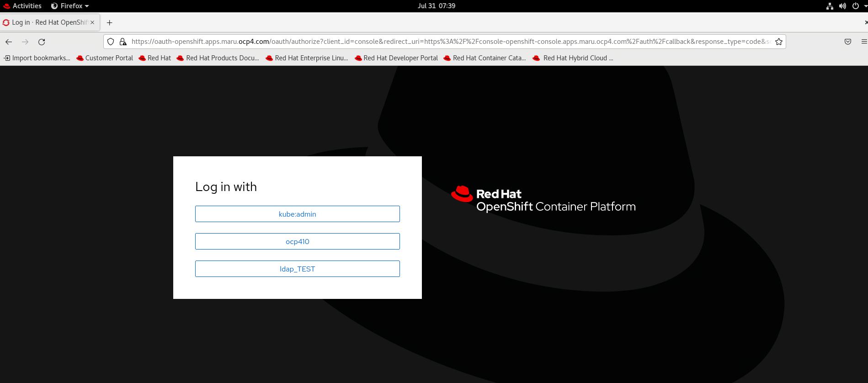Open Red Hat Container Cata... bookmark
This screenshot has width=868, height=383.
click(485, 58)
